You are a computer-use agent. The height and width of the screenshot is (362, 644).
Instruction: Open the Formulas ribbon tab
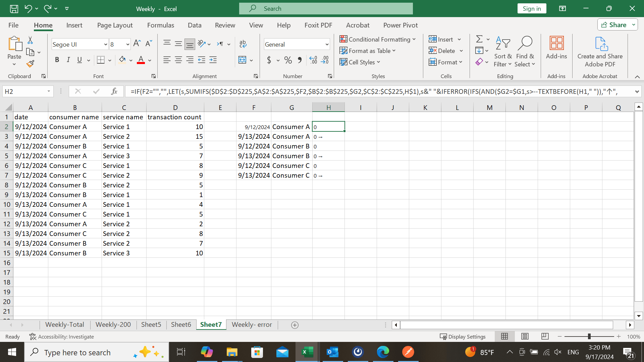(161, 25)
